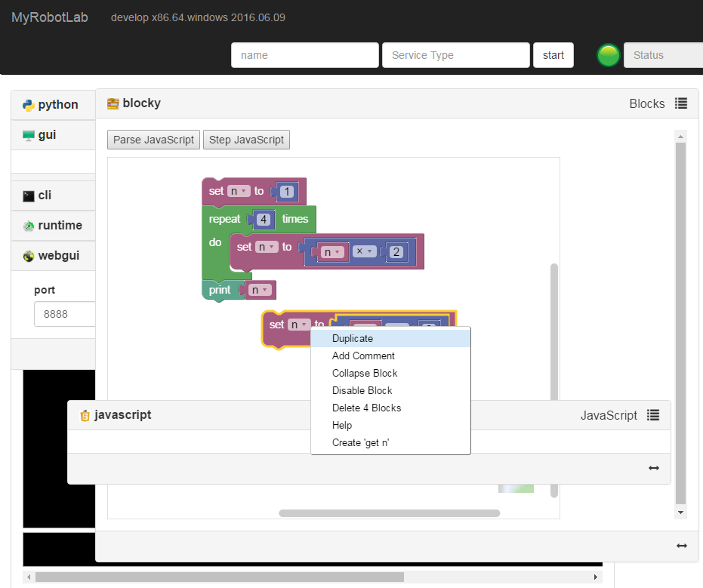
Task: Open variable dropdown in loop's 'set n' block
Action: 267,247
